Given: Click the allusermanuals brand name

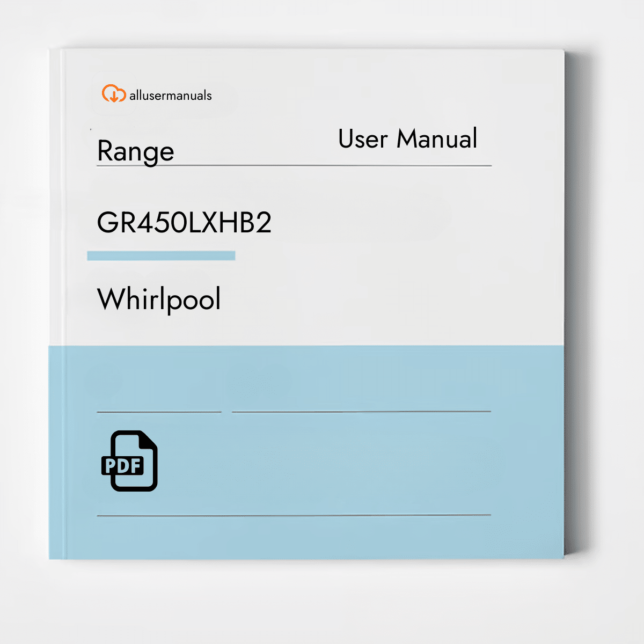Looking at the screenshot, I should tap(171, 96).
